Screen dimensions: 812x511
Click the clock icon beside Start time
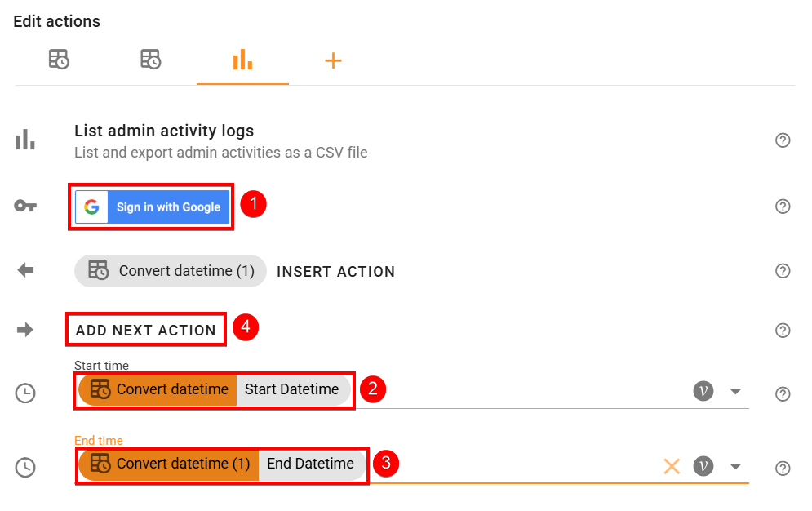coord(24,393)
